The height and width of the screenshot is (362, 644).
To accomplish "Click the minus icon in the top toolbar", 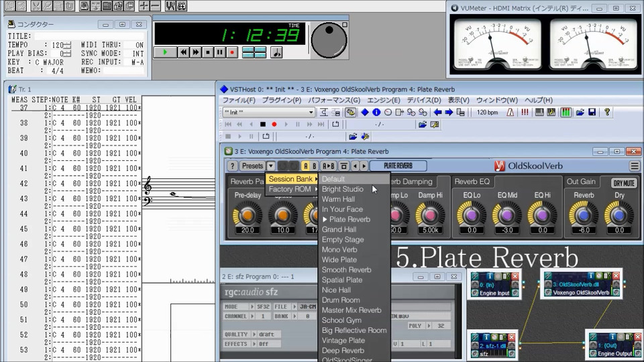I will [155, 6].
